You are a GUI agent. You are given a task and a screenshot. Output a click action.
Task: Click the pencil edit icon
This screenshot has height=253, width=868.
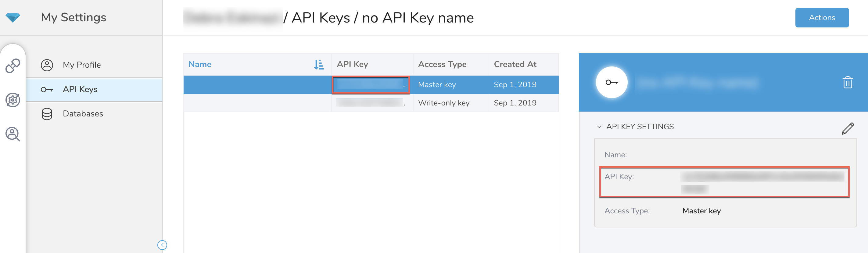[848, 128]
